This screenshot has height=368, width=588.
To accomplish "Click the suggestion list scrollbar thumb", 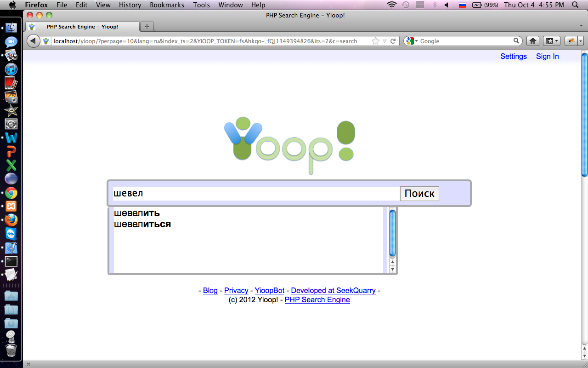I will click(392, 233).
